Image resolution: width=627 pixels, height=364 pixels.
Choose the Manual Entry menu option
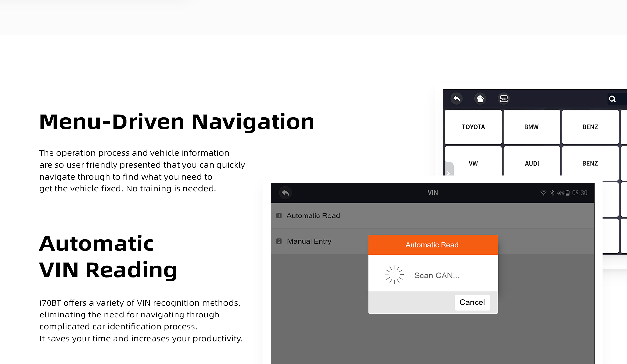[x=309, y=241]
